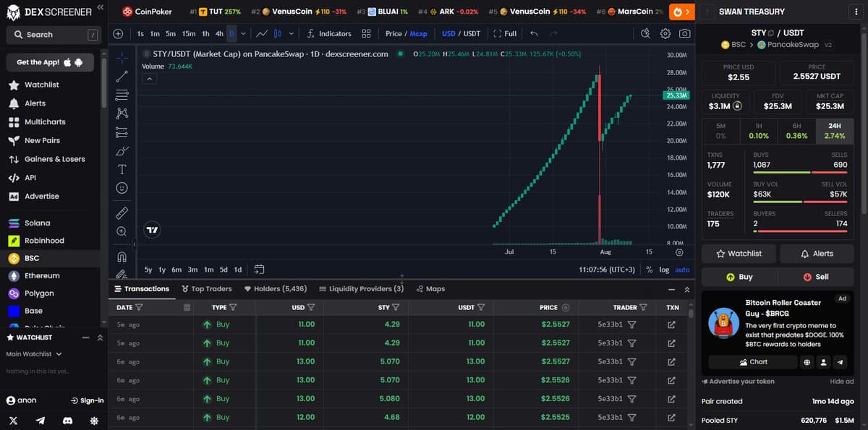This screenshot has width=868, height=430.
Task: Expand the interval dropdown arrow
Action: 243,34
